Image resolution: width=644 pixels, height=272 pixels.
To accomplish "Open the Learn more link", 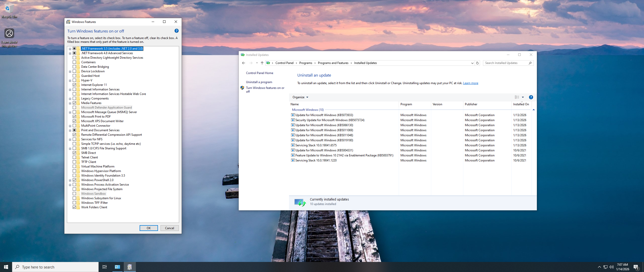I will point(470,83).
